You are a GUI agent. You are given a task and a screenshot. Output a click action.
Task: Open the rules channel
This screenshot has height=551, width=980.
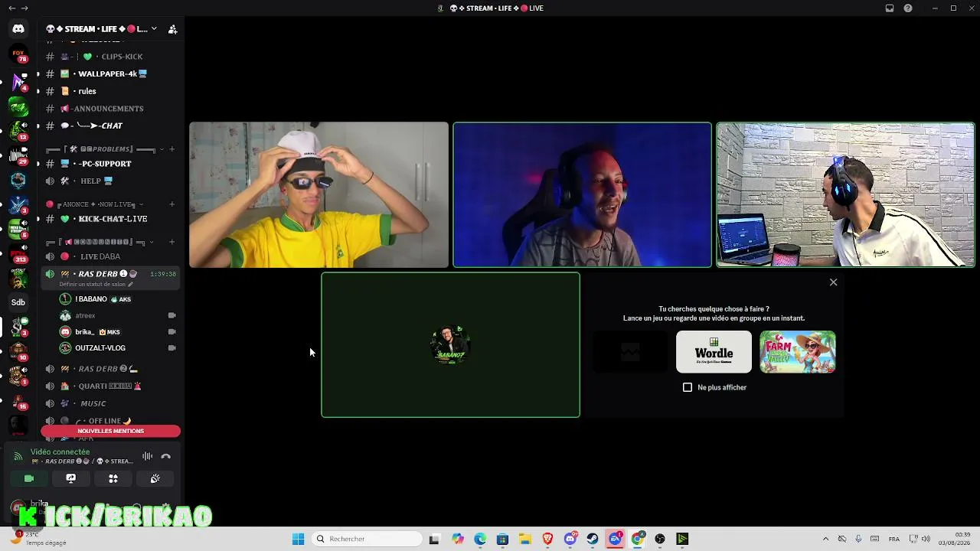click(110, 91)
